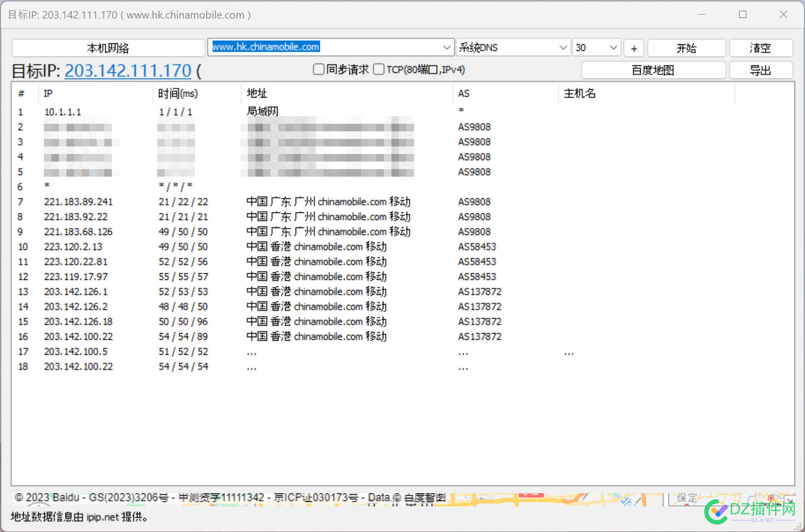This screenshot has width=805, height=532.
Task: Click time value 54 / 54 / 89
Action: [x=183, y=337]
